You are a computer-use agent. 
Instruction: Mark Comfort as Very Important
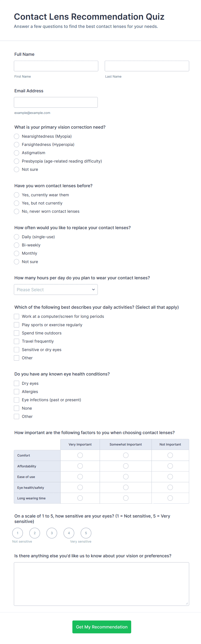(80, 455)
